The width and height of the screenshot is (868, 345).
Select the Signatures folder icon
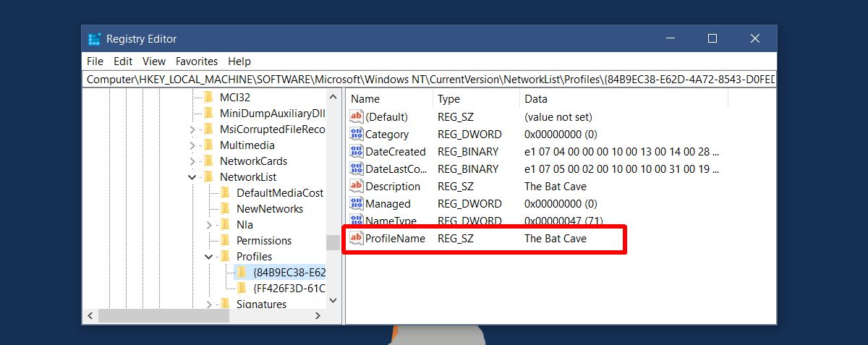coord(225,304)
